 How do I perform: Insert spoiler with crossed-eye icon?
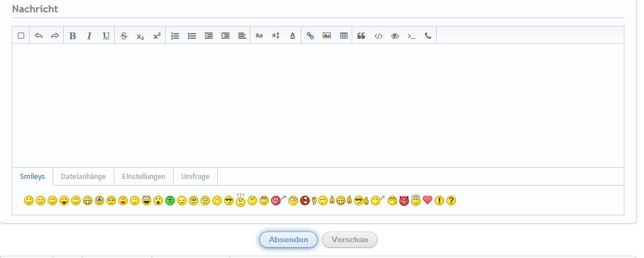coord(395,35)
